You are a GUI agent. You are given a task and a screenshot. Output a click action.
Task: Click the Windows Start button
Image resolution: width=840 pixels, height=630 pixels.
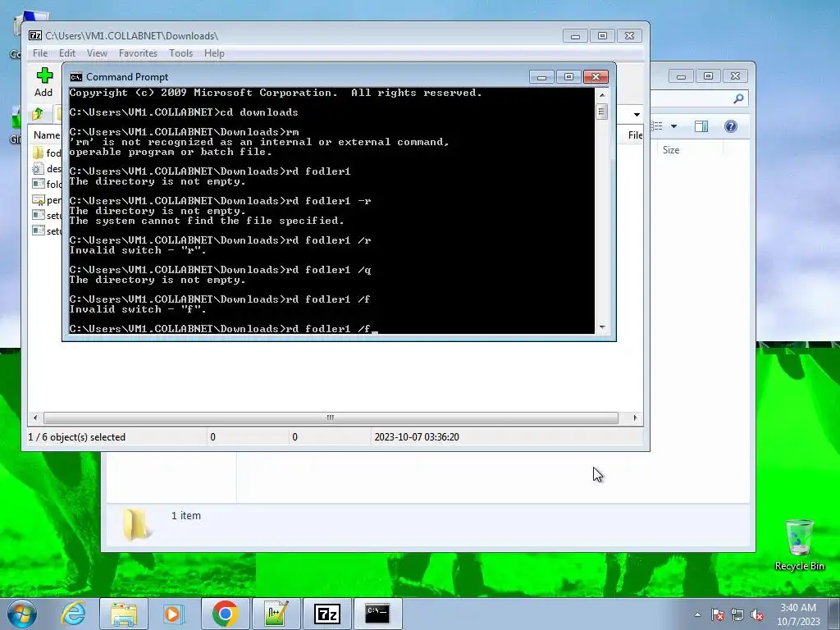tap(21, 614)
